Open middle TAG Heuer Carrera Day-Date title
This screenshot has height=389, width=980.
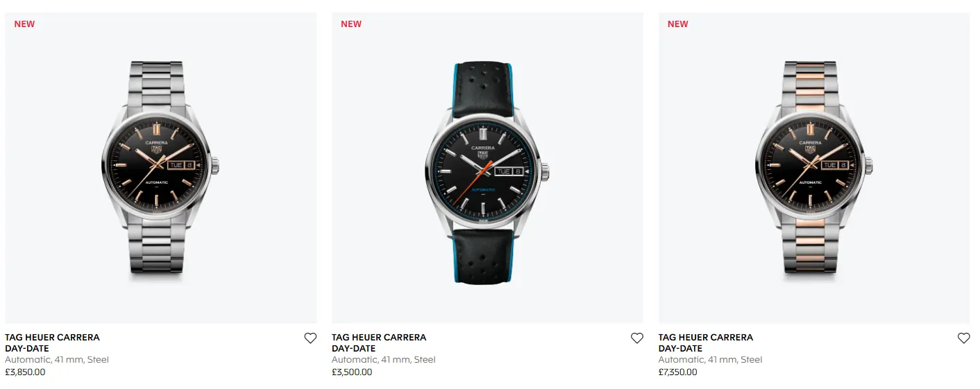pyautogui.click(x=379, y=343)
